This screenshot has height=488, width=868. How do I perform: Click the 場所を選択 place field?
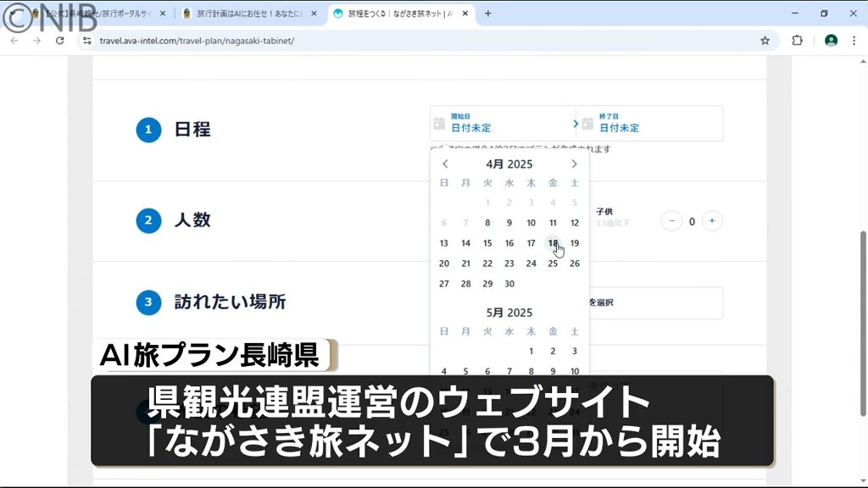[656, 302]
